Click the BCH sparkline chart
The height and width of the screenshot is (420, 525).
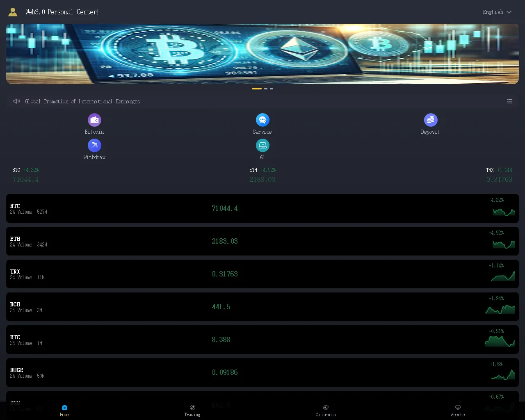500,309
